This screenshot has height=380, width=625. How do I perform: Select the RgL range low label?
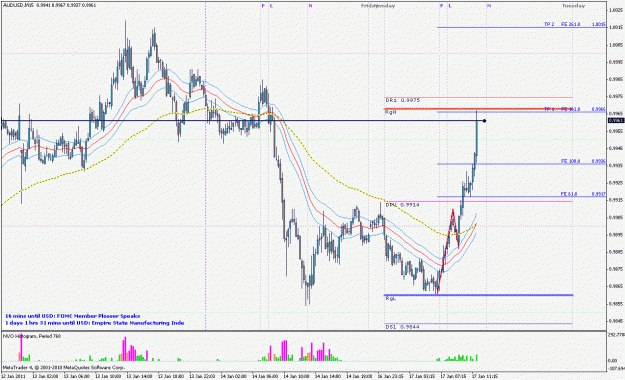click(390, 298)
